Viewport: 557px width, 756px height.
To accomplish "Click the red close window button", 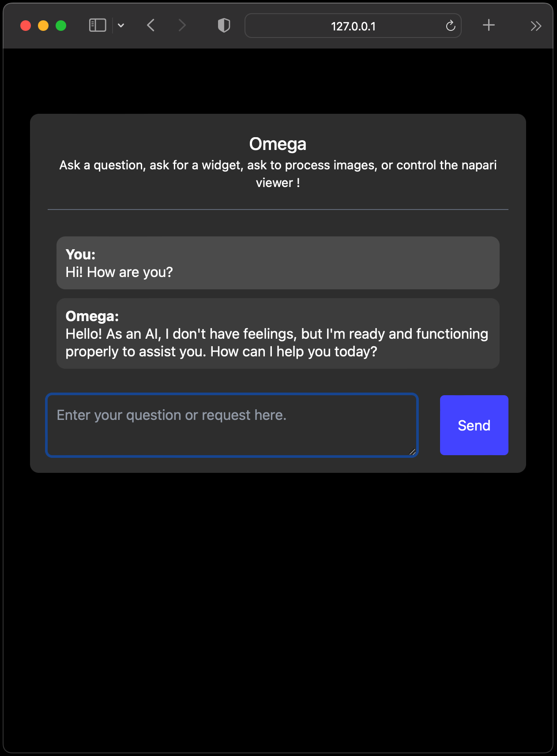I will [26, 26].
